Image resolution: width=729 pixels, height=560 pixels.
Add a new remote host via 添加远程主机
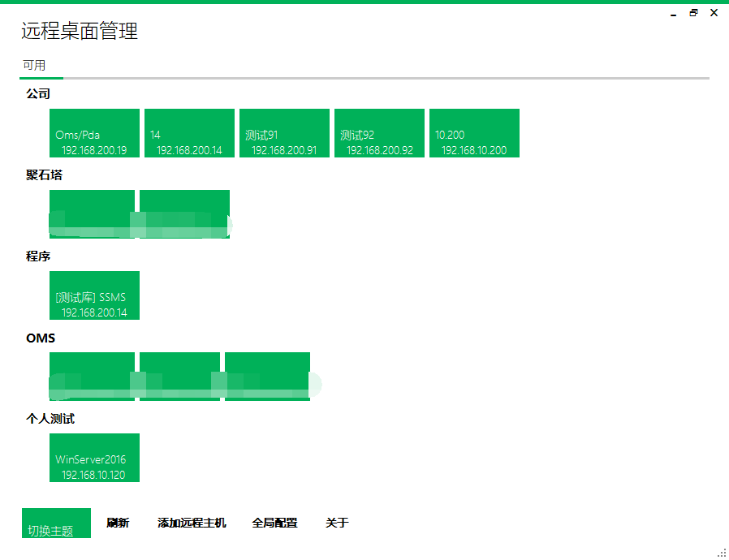(x=192, y=523)
